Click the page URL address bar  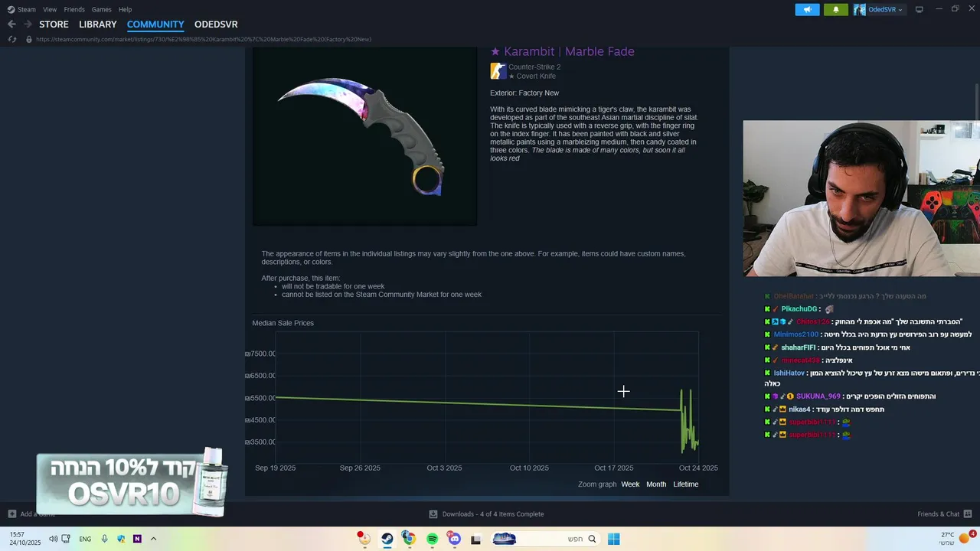[204, 39]
